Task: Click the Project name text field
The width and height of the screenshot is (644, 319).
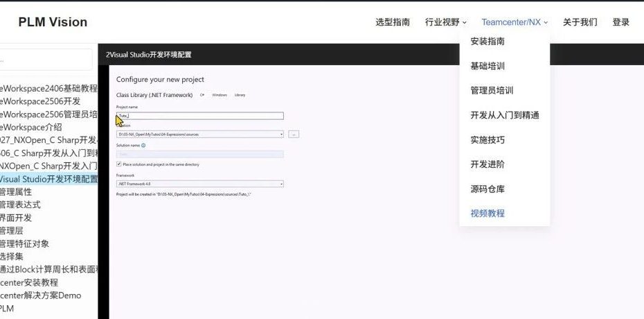Action: click(x=199, y=116)
